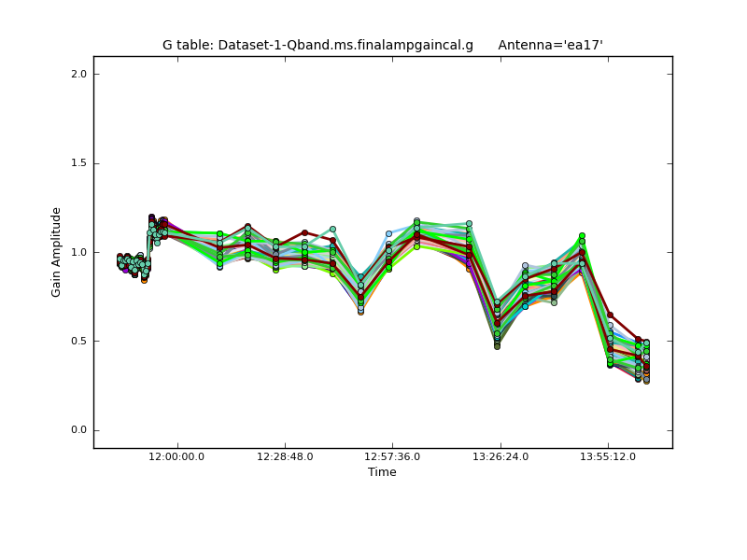This screenshot has width=747, height=560.
Task: Click the 1.0 y-axis tick label
Action: coord(78,252)
